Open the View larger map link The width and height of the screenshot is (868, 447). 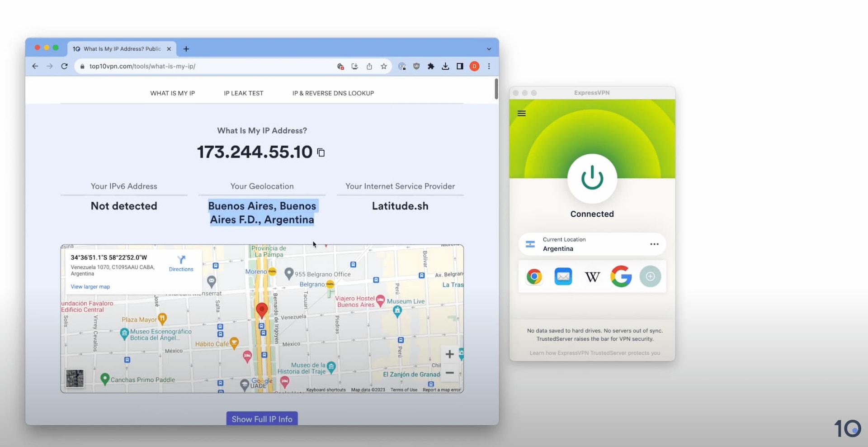pyautogui.click(x=90, y=286)
